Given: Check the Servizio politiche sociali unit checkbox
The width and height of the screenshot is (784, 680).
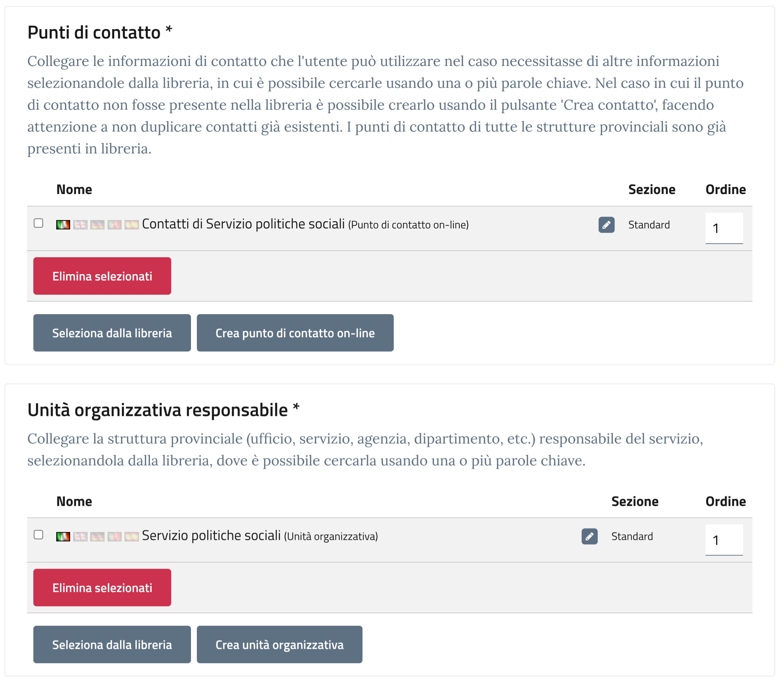Looking at the screenshot, I should click(38, 535).
